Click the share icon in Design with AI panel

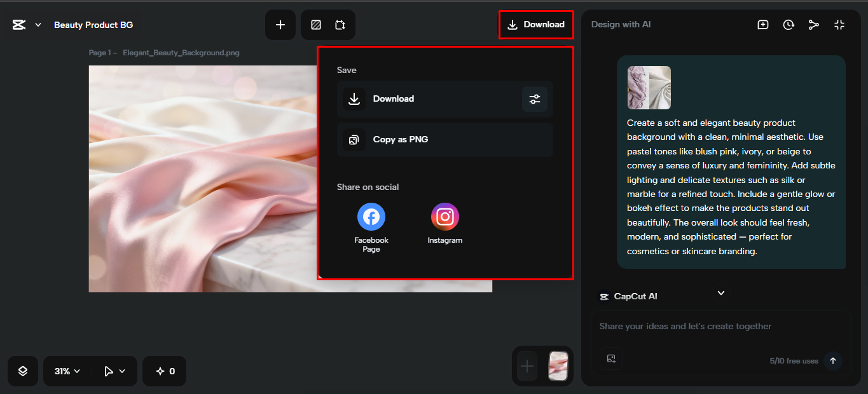click(814, 24)
